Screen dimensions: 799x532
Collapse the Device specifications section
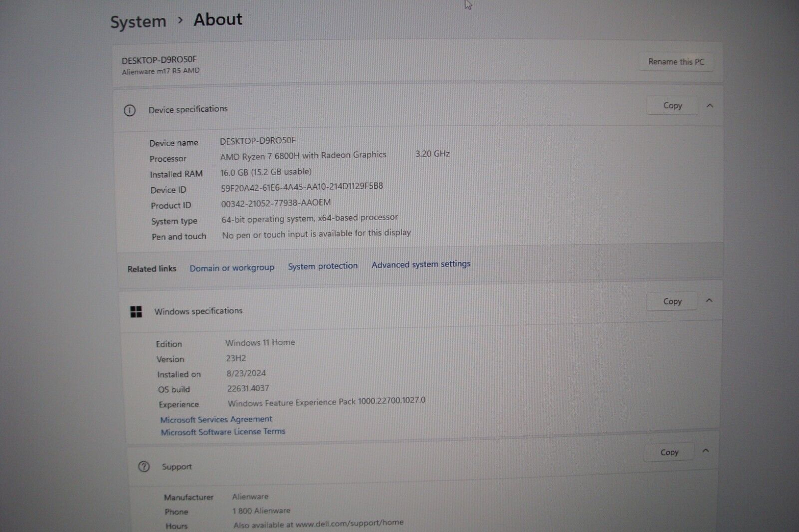click(710, 105)
